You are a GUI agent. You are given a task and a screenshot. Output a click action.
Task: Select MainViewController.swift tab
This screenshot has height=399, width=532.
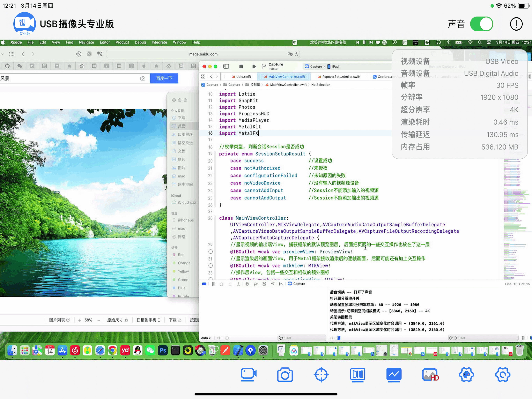coord(284,77)
